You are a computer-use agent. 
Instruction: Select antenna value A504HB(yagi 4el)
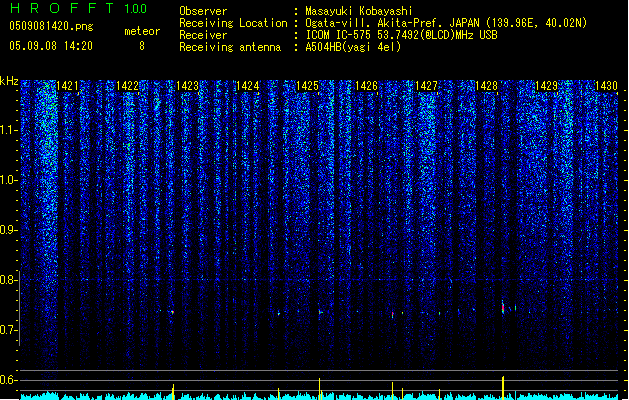(353, 47)
